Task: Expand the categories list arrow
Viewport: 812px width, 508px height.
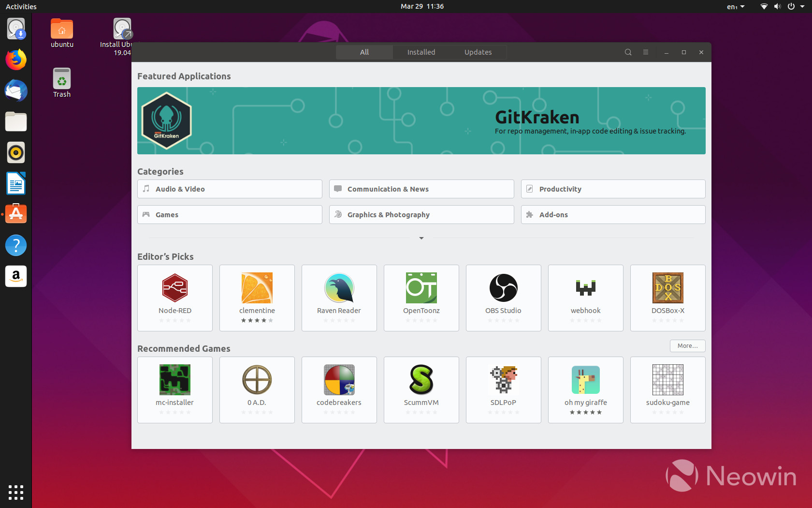Action: point(421,238)
